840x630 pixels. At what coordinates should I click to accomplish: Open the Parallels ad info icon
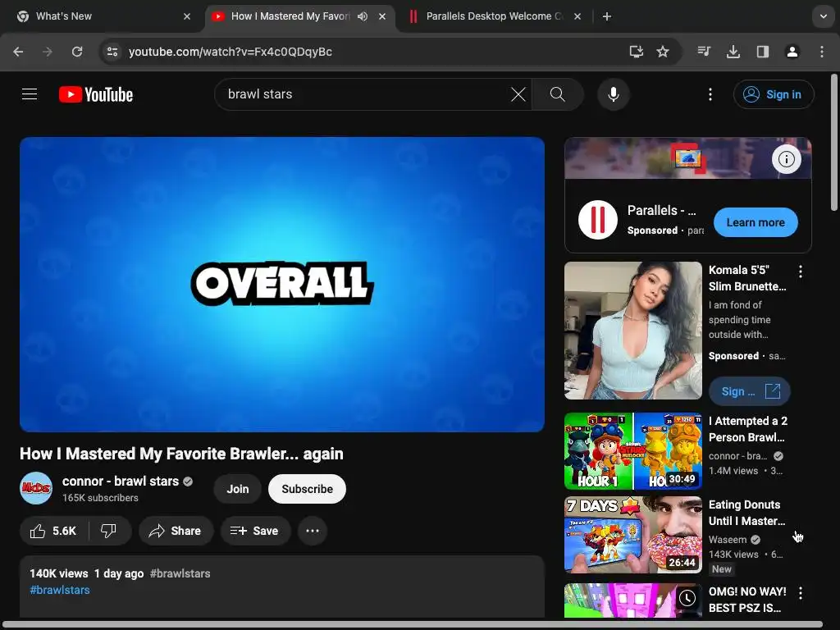click(x=786, y=159)
